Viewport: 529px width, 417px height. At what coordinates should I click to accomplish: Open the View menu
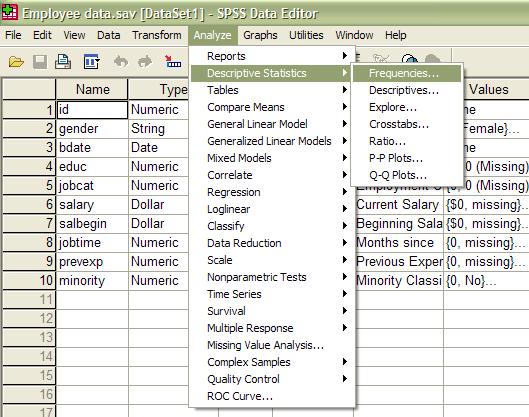tap(74, 35)
